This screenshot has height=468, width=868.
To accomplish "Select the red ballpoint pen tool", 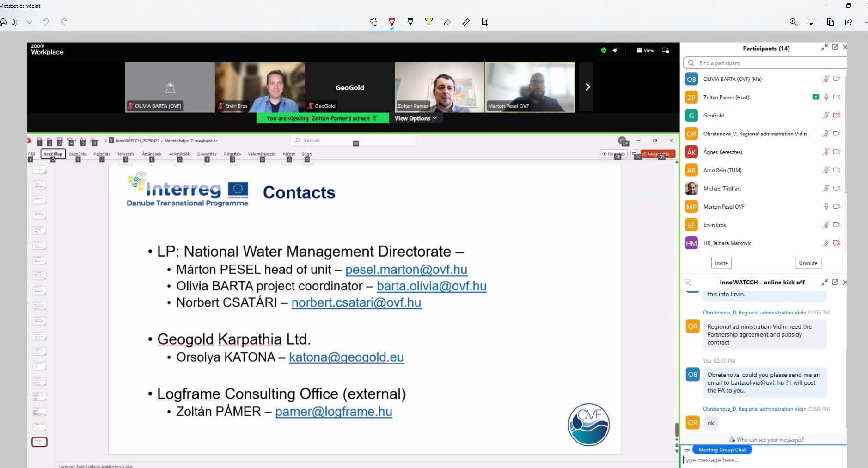I will tap(392, 22).
